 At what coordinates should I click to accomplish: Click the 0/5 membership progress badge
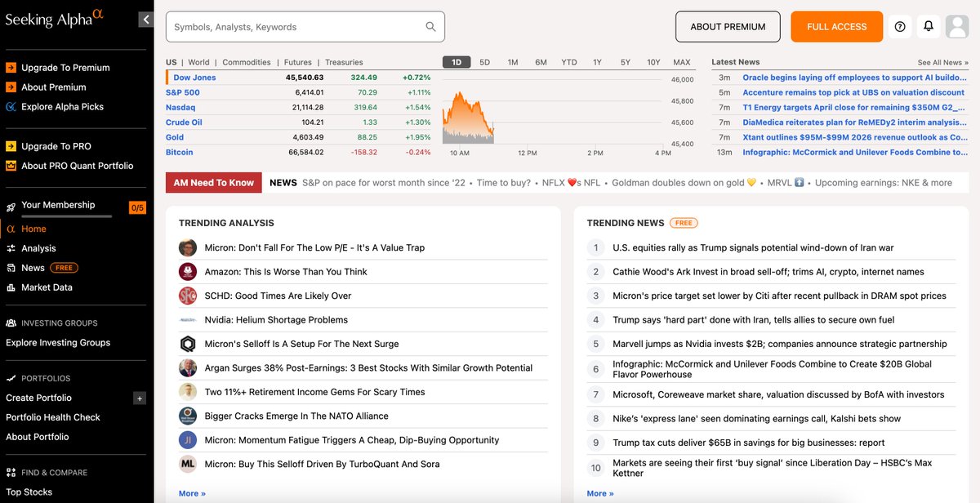[137, 207]
